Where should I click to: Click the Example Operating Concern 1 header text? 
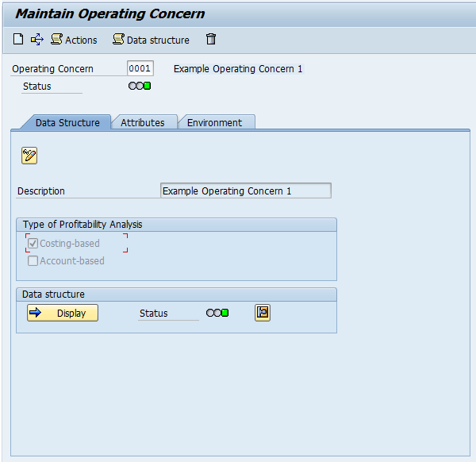(x=238, y=69)
